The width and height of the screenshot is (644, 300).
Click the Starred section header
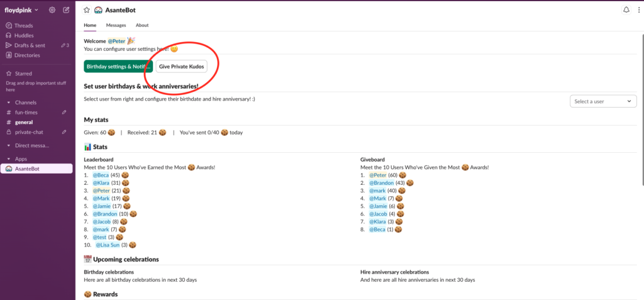click(x=23, y=74)
